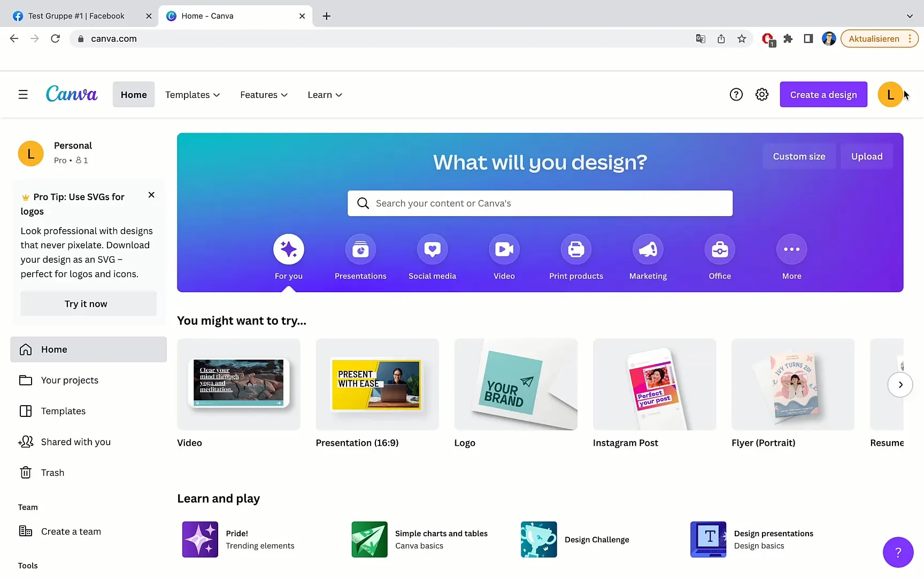924x578 pixels.
Task: Select the For you category icon
Action: pos(289,249)
